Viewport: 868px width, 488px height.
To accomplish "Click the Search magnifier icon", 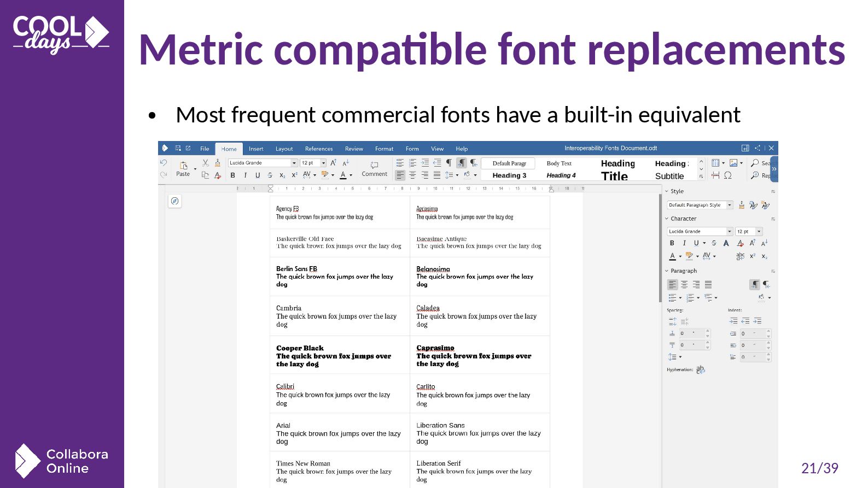I will pyautogui.click(x=755, y=163).
